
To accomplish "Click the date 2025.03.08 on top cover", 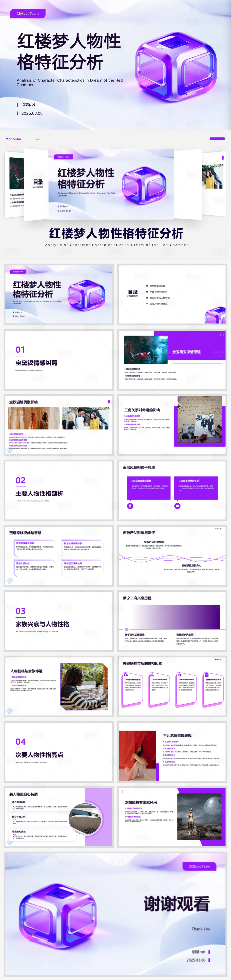I will click(32, 113).
